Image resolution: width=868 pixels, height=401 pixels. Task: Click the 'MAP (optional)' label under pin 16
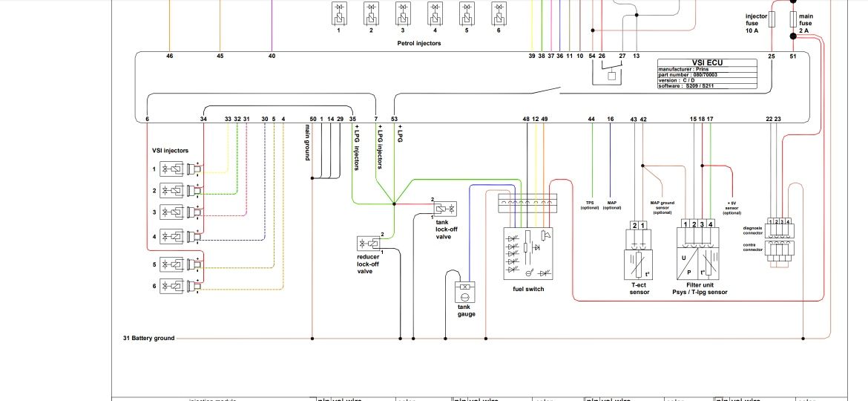[x=612, y=205]
